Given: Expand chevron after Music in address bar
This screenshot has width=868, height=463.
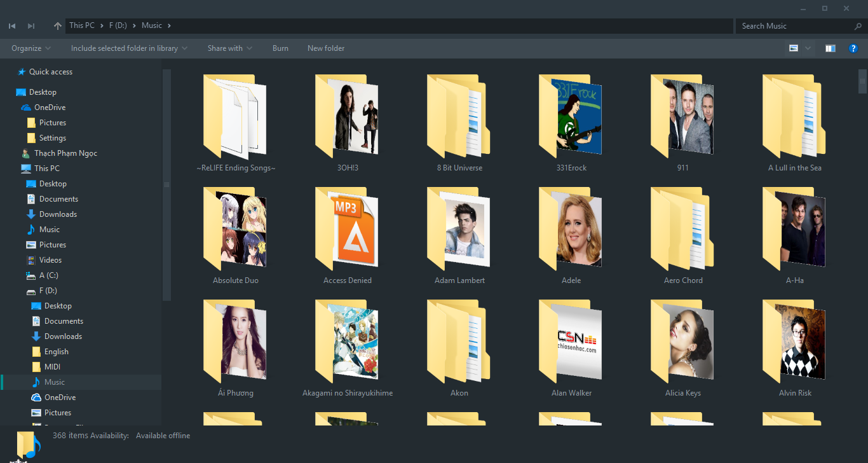Looking at the screenshot, I should pyautogui.click(x=170, y=25).
